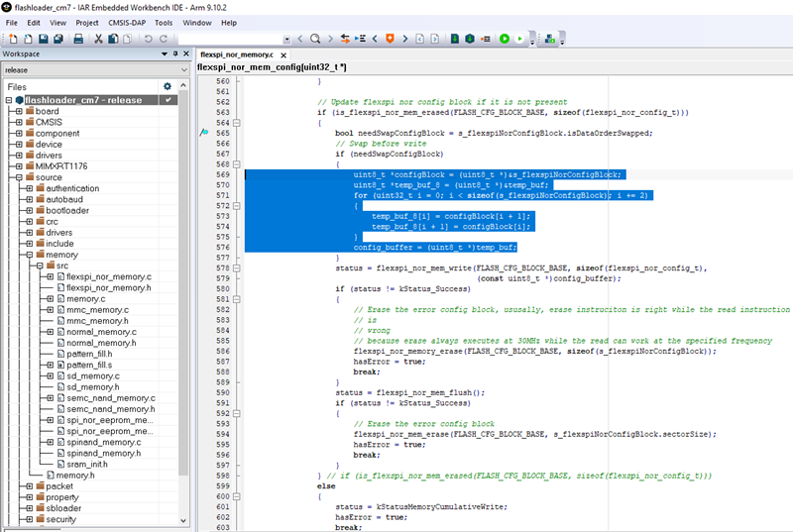Print the current document
The height and width of the screenshot is (532, 793).
coord(78,39)
